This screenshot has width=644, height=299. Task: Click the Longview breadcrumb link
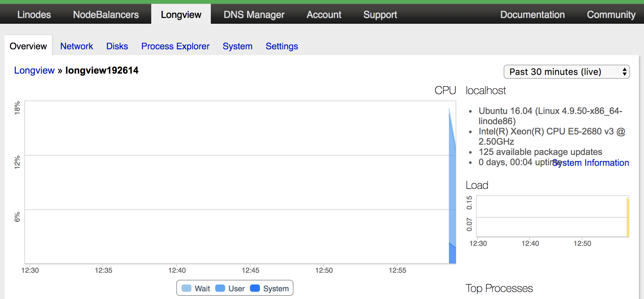[x=34, y=70]
